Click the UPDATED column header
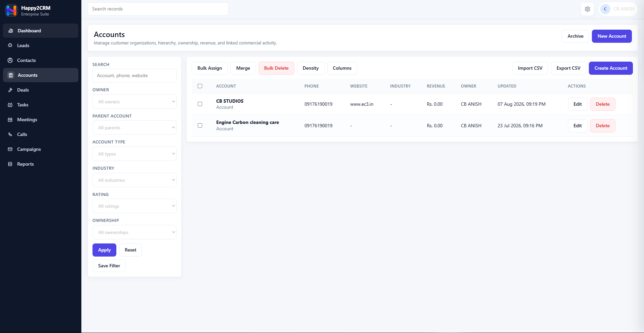 507,86
